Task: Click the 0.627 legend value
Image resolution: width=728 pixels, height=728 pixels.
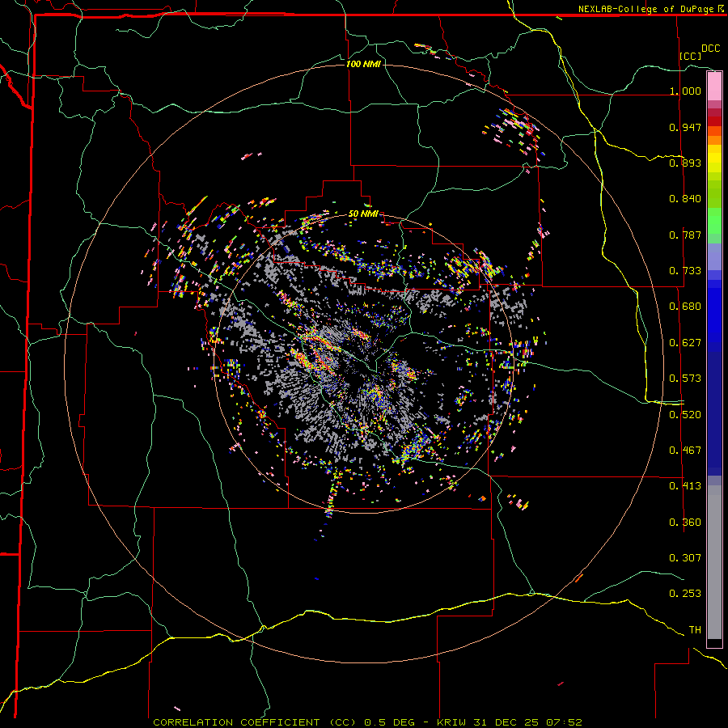Action: click(685, 343)
